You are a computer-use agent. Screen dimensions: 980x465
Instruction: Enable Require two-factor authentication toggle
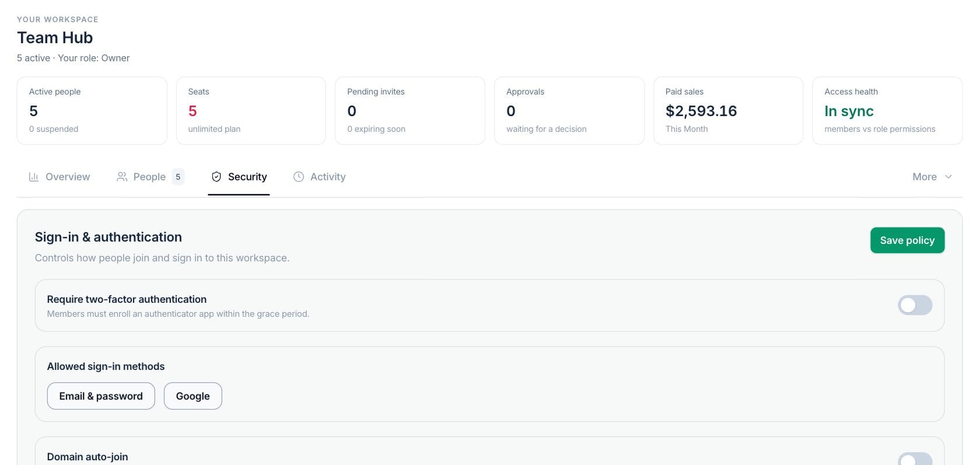pyautogui.click(x=915, y=305)
